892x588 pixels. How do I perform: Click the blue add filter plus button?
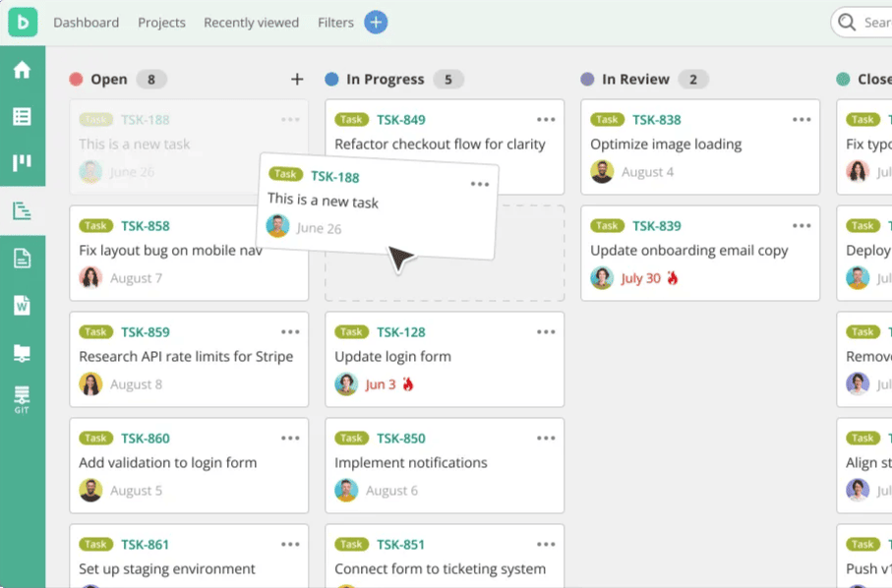click(x=376, y=23)
